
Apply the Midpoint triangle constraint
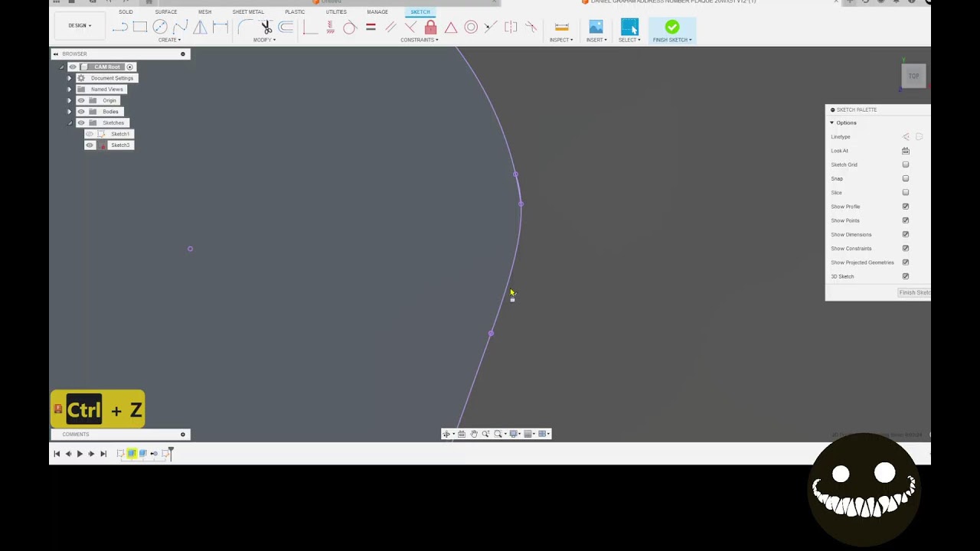click(x=451, y=28)
